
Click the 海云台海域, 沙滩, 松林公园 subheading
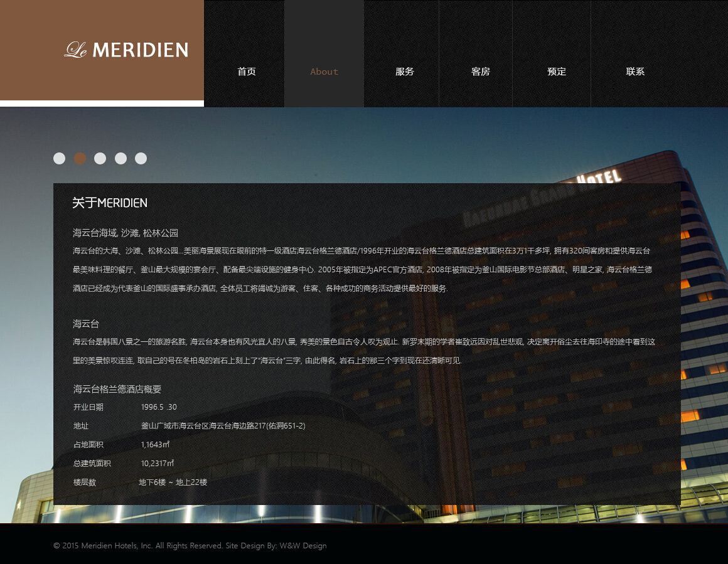pyautogui.click(x=126, y=233)
